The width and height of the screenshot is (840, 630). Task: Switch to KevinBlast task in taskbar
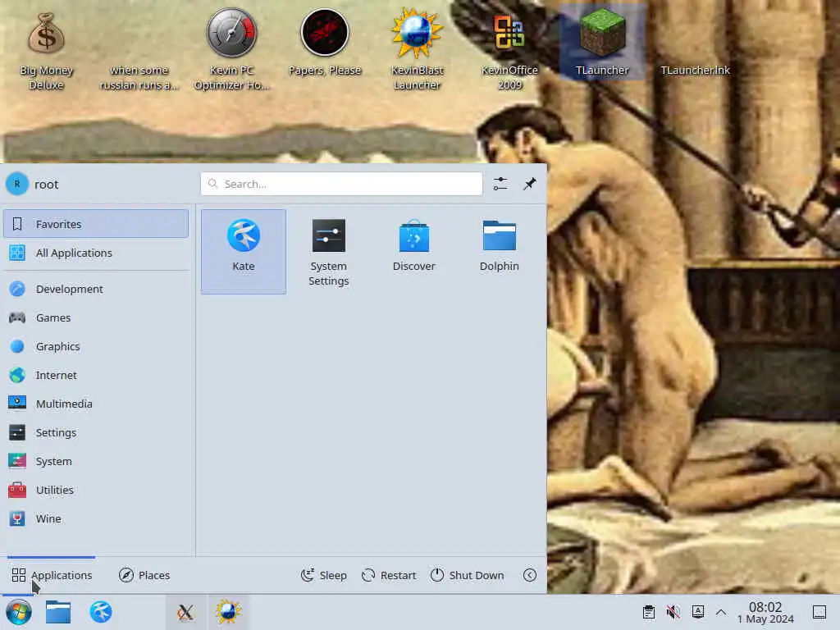click(228, 612)
